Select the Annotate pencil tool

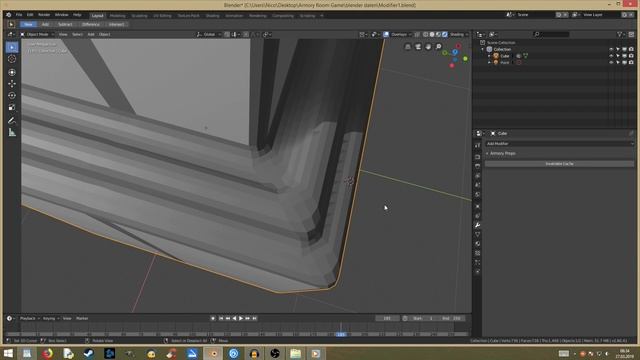point(12,120)
